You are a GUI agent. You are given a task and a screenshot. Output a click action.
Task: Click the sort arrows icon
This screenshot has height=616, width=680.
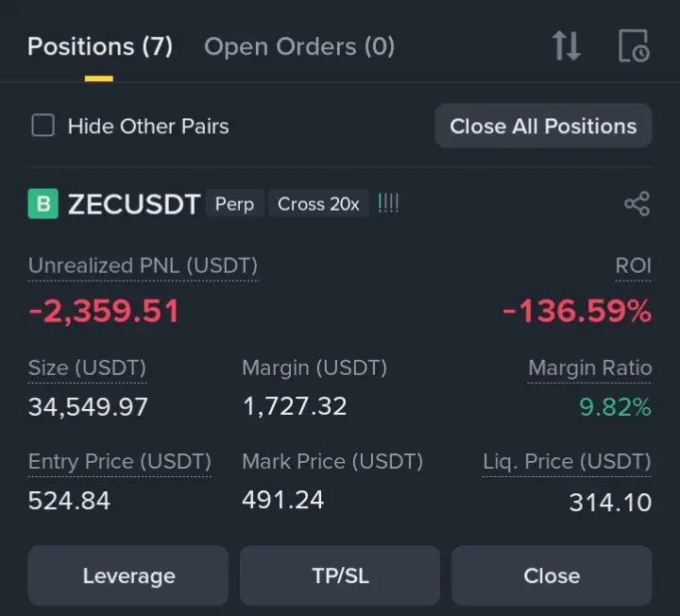[x=566, y=45]
